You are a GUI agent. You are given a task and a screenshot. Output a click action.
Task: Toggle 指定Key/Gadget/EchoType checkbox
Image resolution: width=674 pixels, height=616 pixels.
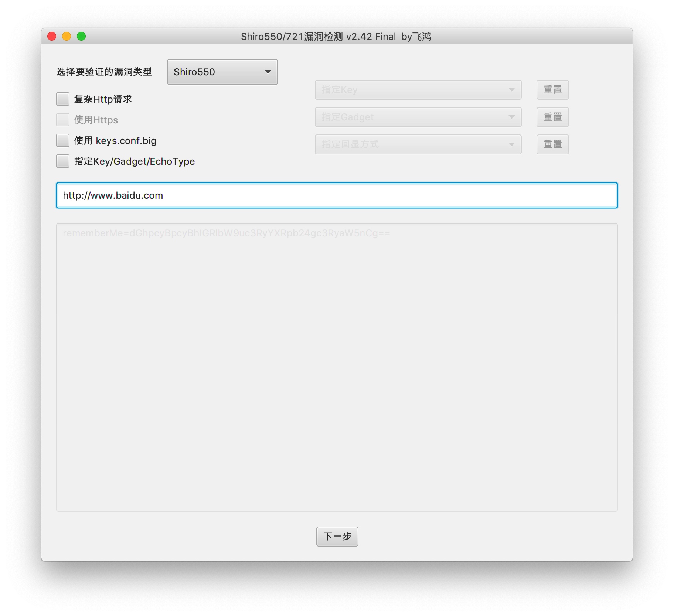[63, 161]
